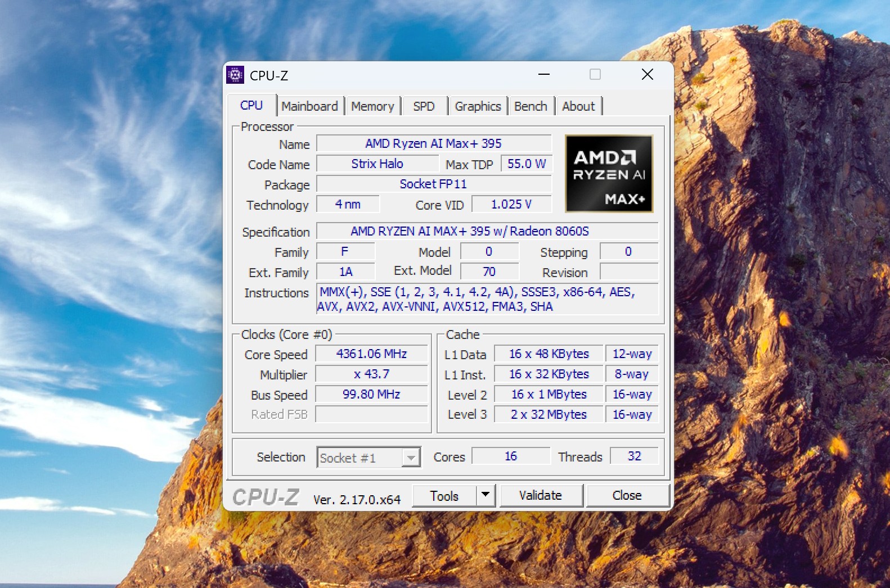Switch to the Mainboard tab

pos(310,106)
